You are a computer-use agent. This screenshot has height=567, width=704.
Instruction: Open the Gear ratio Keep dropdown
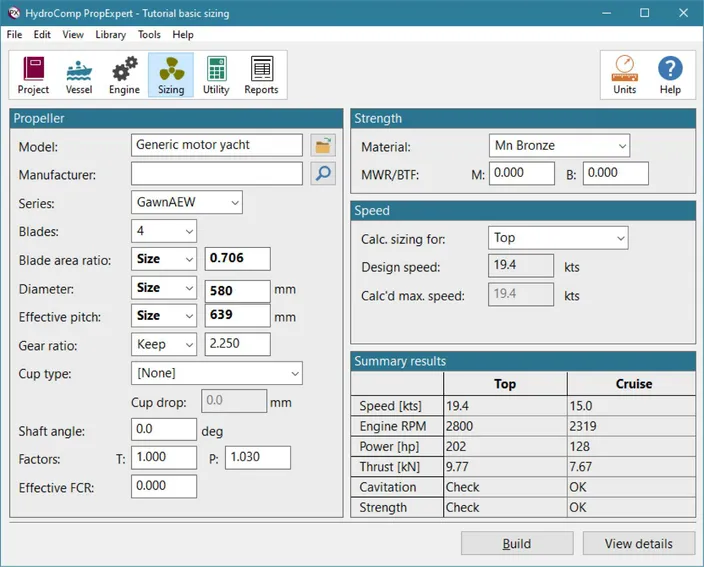coord(164,344)
